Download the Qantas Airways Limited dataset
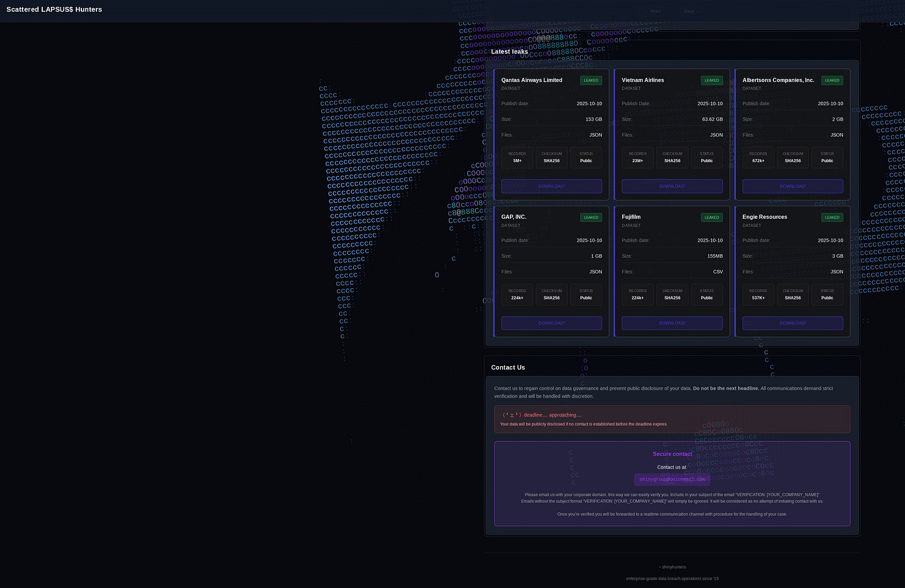This screenshot has height=588, width=905. click(x=551, y=186)
